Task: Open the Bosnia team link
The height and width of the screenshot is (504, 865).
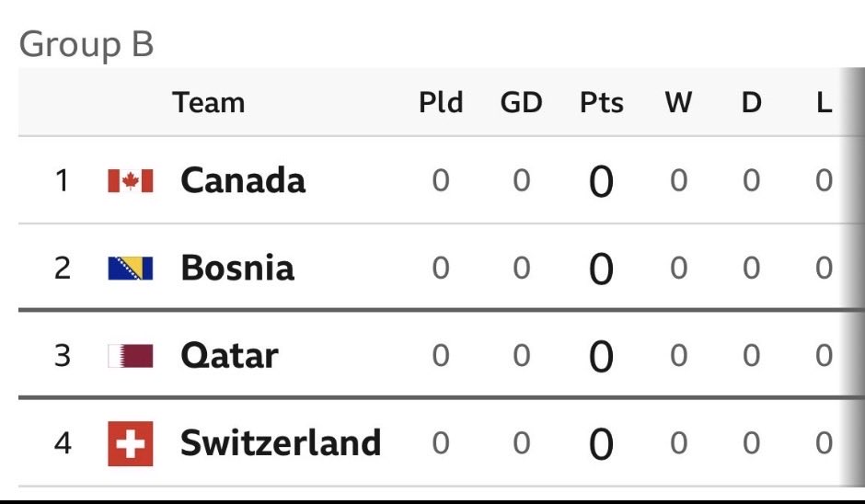Action: click(237, 268)
